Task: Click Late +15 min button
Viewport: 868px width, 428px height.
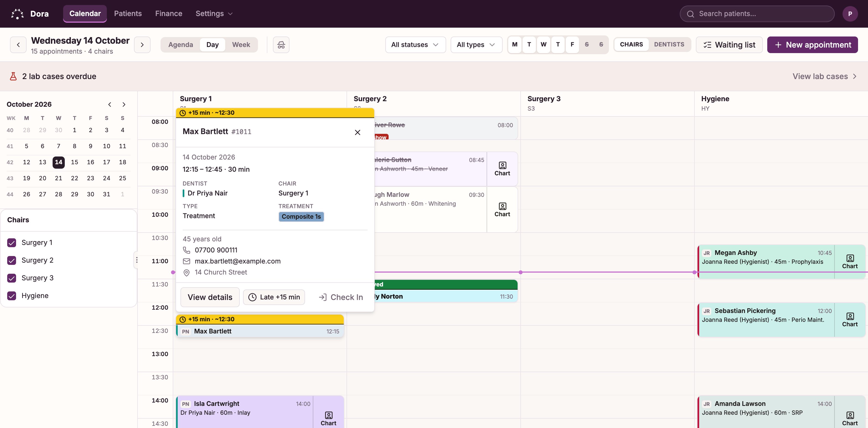Action: [x=274, y=297]
